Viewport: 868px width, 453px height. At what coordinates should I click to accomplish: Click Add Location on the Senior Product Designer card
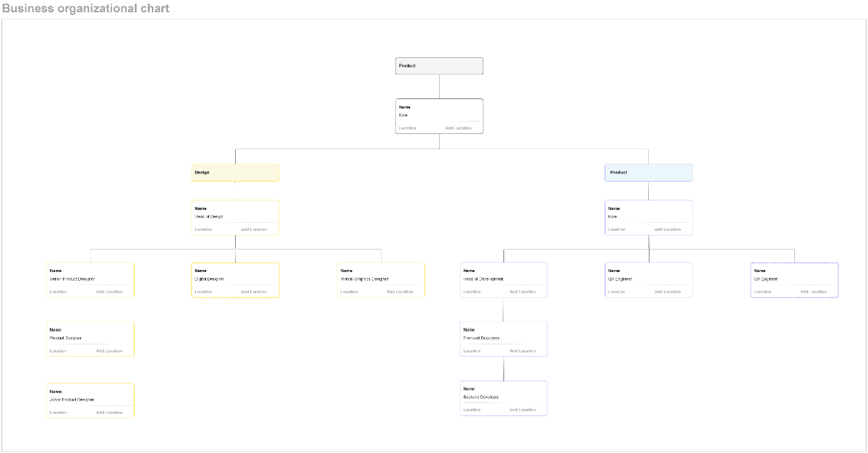109,292
